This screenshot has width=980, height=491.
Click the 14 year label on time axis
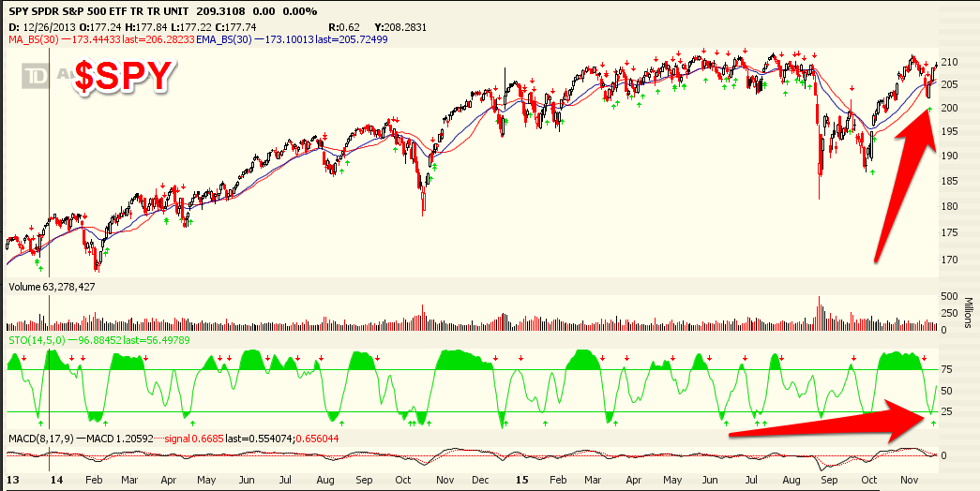point(57,480)
